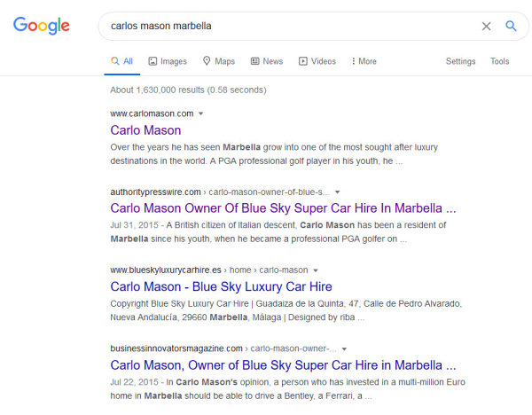Image resolution: width=532 pixels, height=415 pixels.
Task: Open search Tools
Action: pos(499,61)
